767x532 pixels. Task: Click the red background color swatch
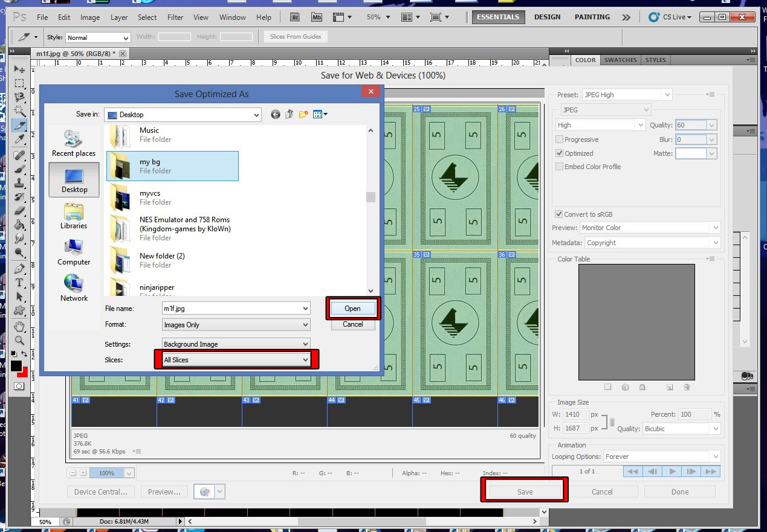tap(25, 373)
